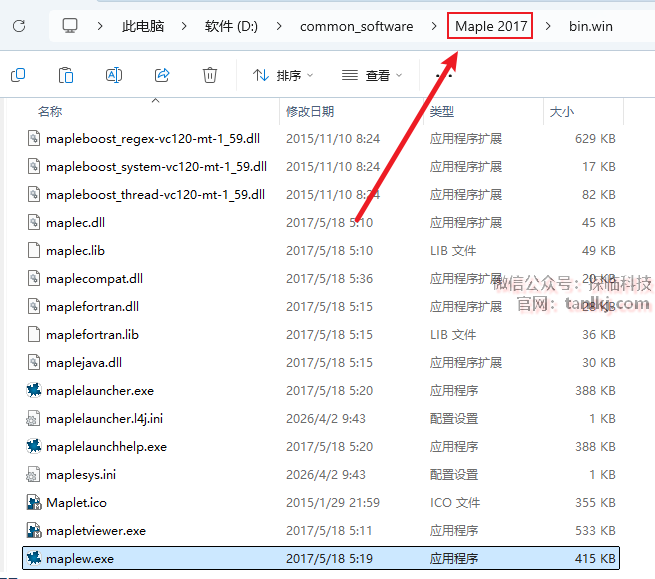Select file name maplelauncher.exe
The width and height of the screenshot is (655, 579).
[x=100, y=391]
